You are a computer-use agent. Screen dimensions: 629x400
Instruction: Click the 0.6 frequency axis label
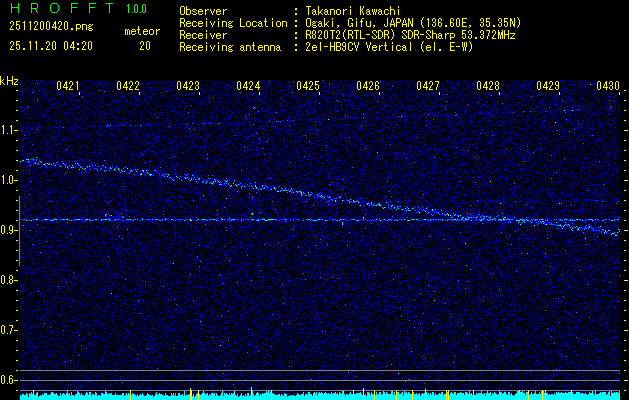(9, 380)
